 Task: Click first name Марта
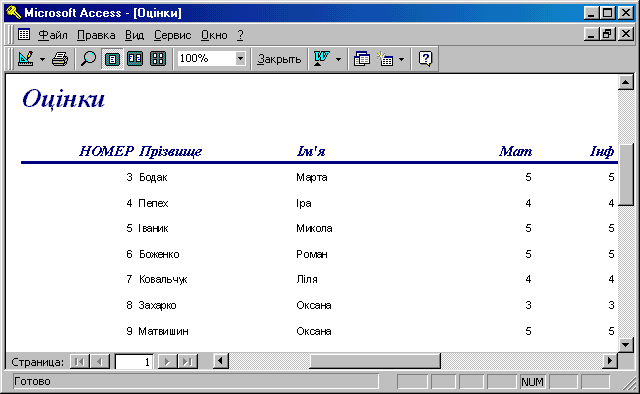(x=312, y=178)
